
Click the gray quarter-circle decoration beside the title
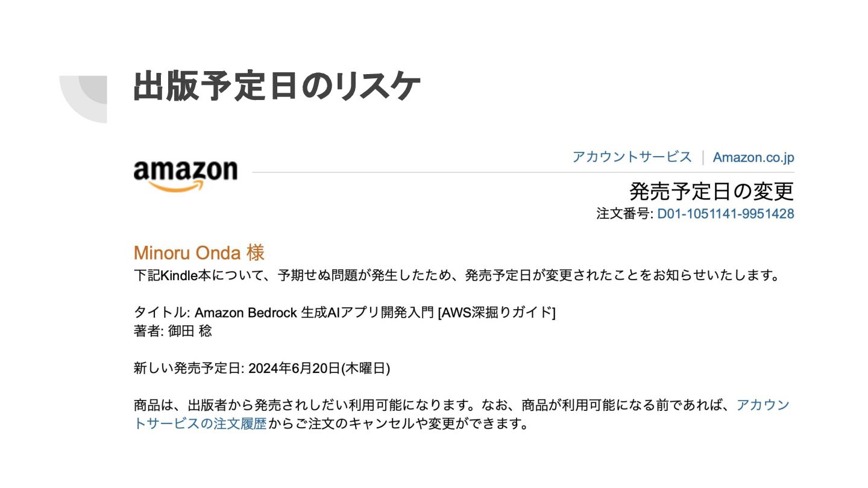[x=83, y=99]
